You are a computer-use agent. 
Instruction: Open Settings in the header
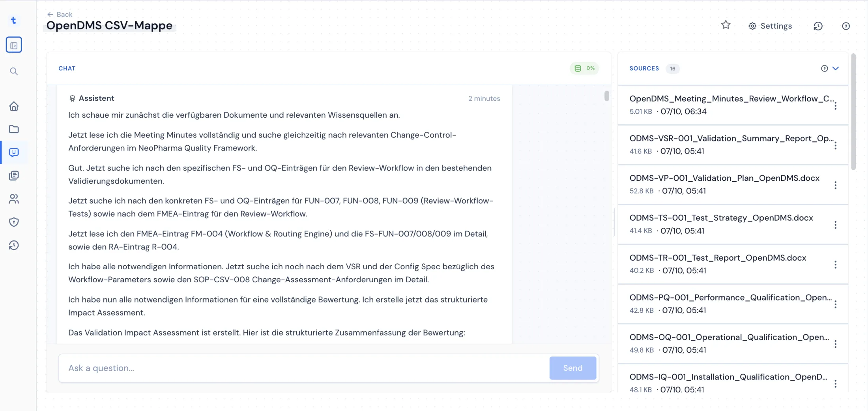(770, 26)
